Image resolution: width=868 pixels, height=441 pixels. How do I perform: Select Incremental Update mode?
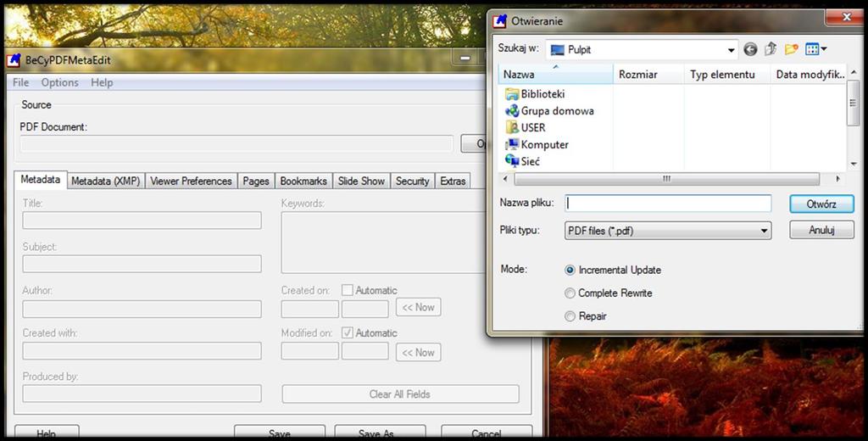tap(570, 271)
